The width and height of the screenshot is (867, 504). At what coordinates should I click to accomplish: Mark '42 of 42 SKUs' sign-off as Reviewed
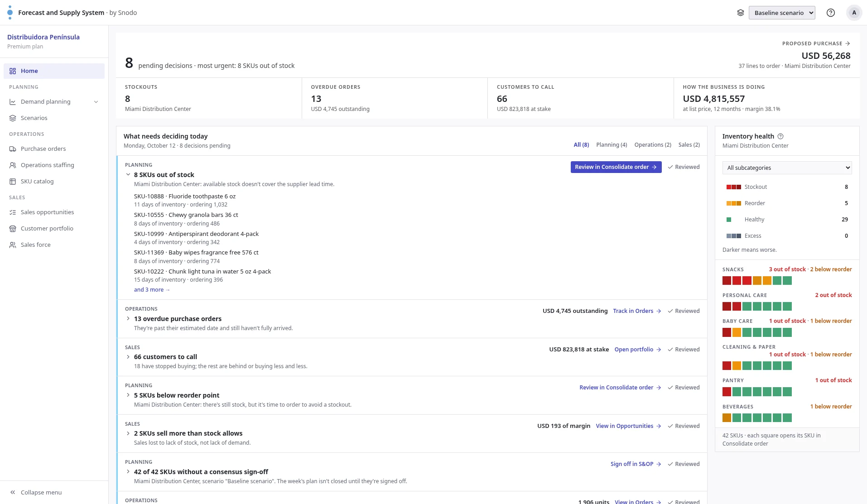coord(684,464)
